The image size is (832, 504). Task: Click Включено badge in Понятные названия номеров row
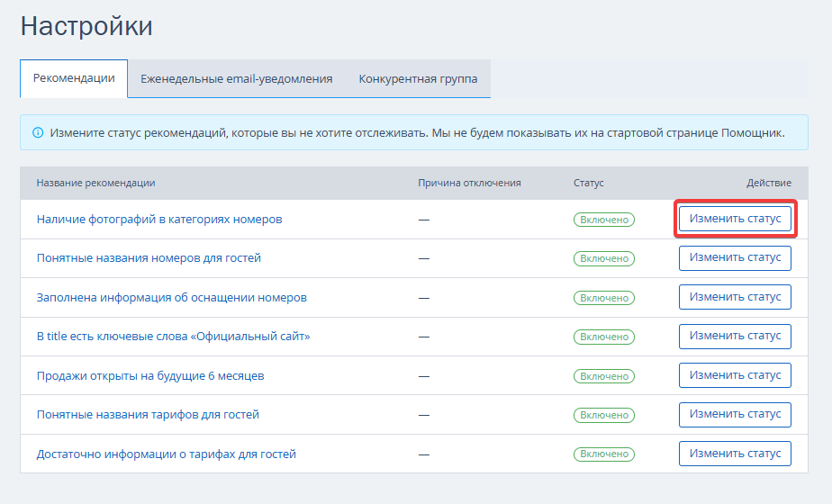604,258
